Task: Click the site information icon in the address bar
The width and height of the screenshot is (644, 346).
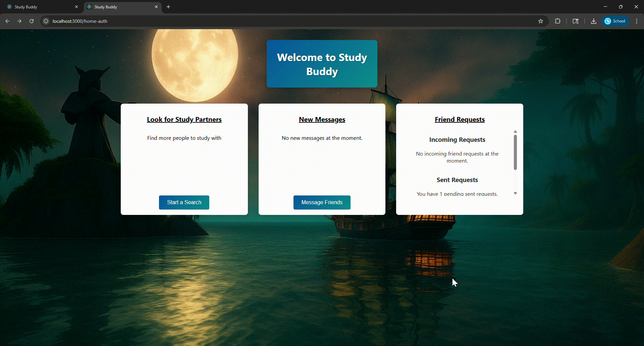Action: coord(46,21)
